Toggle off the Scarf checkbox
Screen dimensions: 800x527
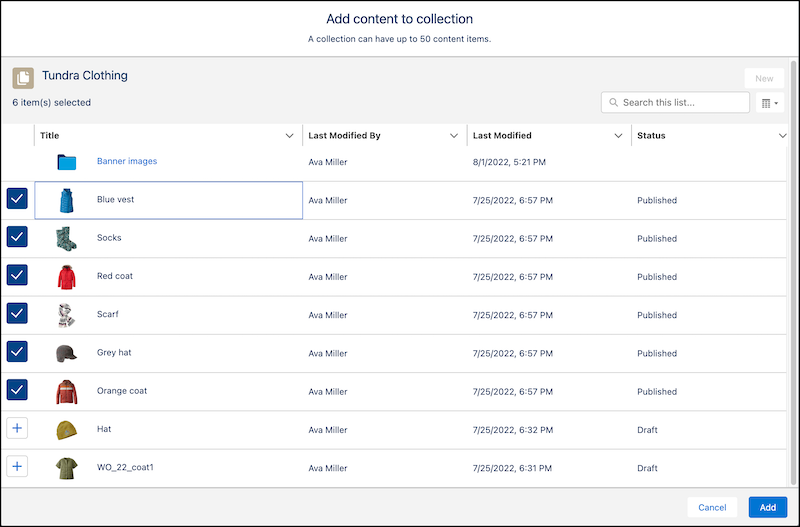tap(17, 314)
